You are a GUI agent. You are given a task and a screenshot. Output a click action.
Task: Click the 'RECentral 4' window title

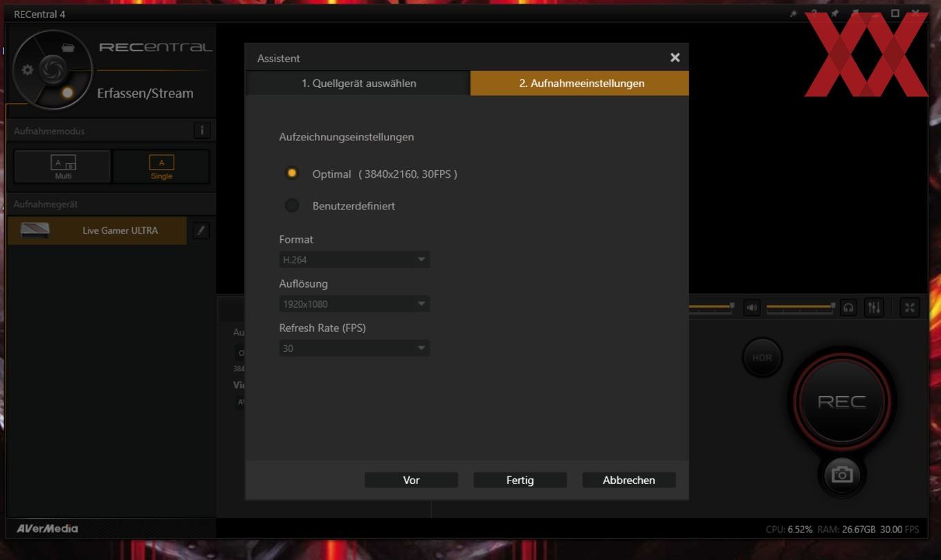(39, 14)
